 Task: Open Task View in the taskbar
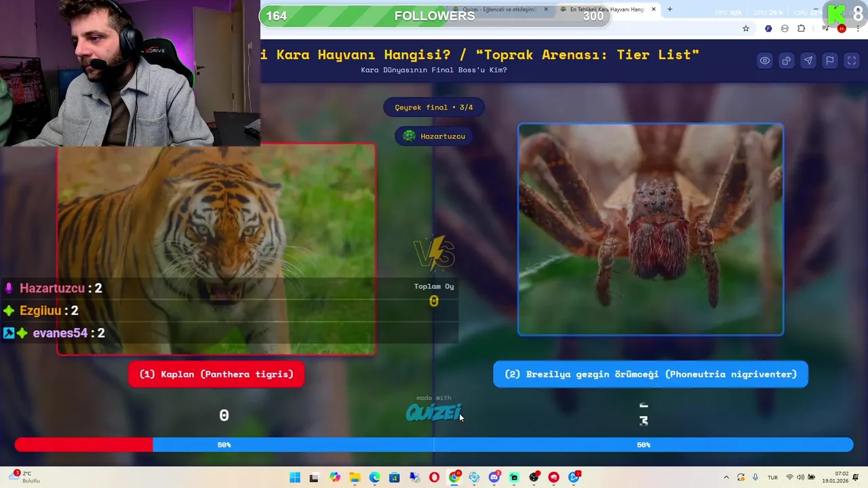pyautogui.click(x=314, y=477)
